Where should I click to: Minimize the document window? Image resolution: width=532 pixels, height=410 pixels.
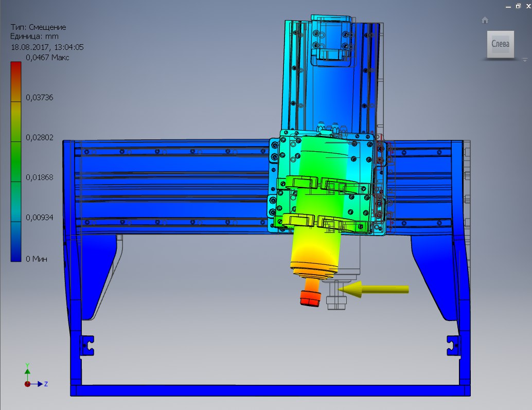(508, 7)
